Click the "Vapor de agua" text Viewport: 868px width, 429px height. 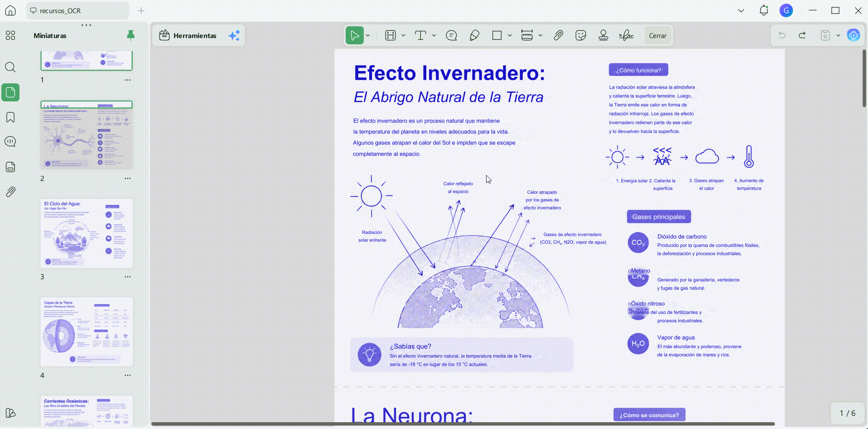[x=676, y=338]
